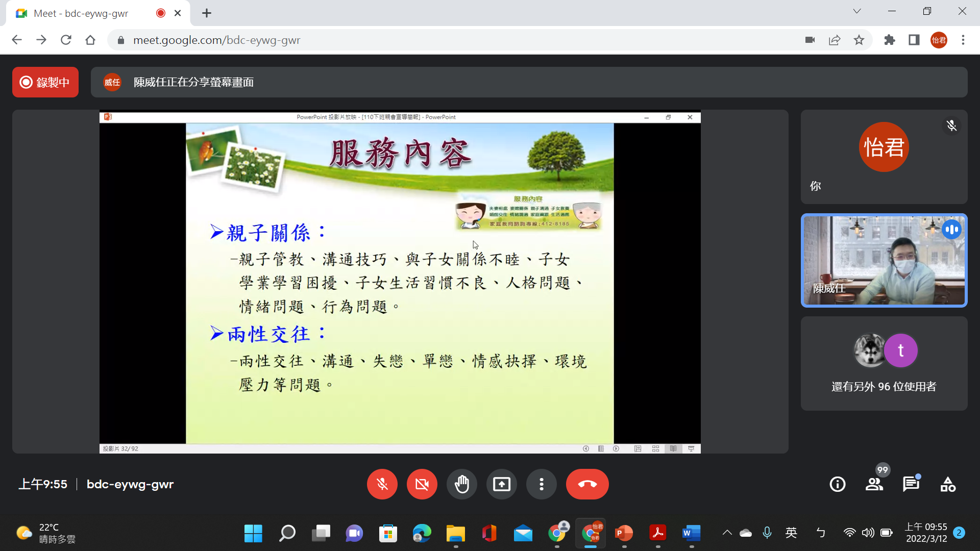This screenshot has width=980, height=551.
Task: Turn on the camera
Action: (422, 484)
